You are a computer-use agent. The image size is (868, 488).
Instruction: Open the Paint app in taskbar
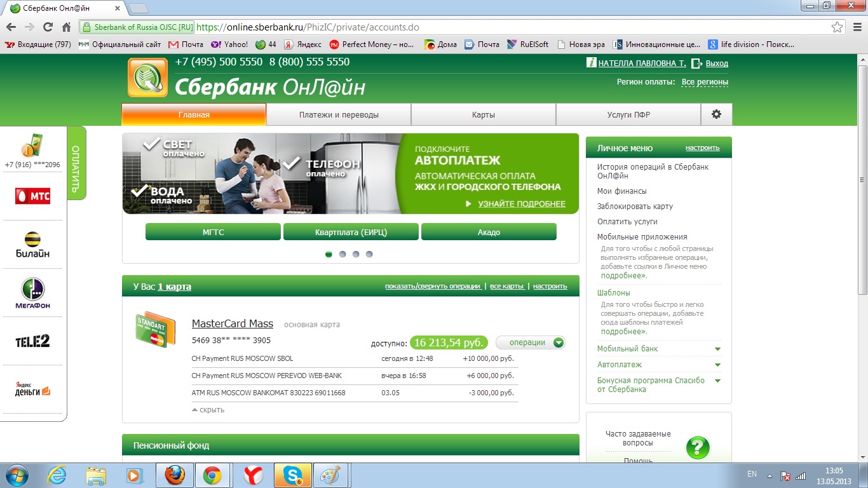click(330, 475)
